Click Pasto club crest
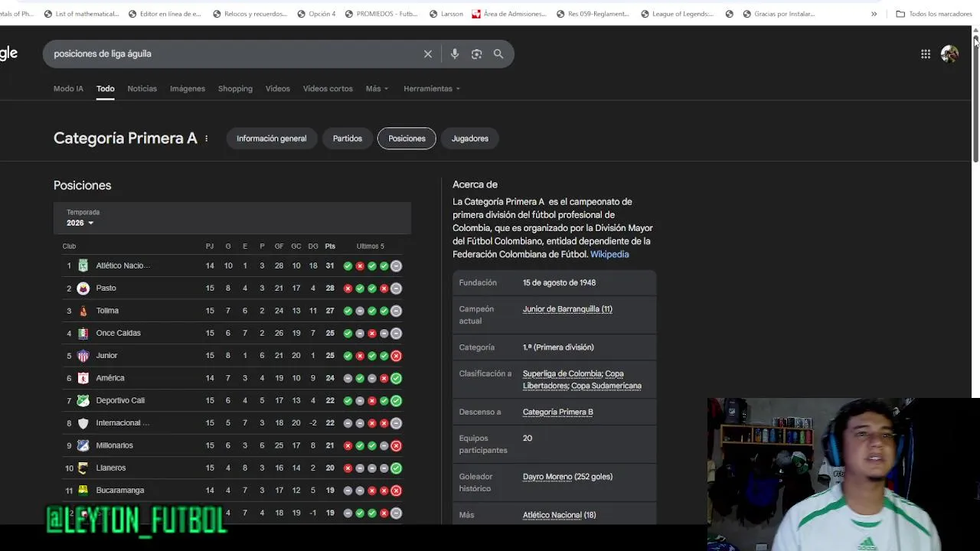 (83, 288)
